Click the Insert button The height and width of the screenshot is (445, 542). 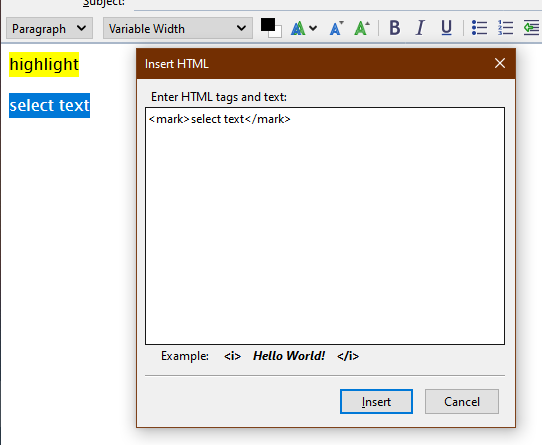coord(376,401)
